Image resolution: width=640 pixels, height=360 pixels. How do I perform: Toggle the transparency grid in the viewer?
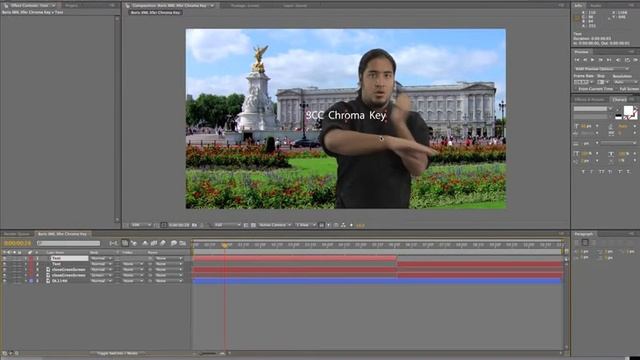253,225
